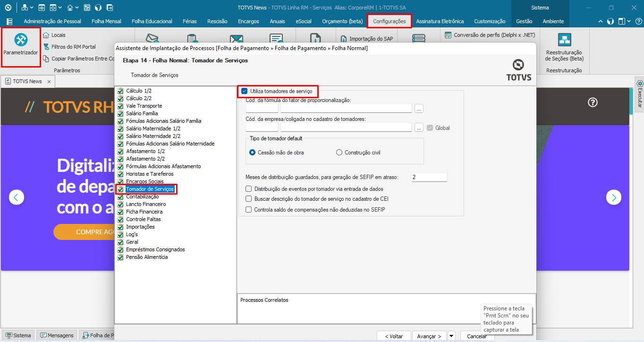Open the Executar side panel
The image size is (644, 342).
(639, 94)
